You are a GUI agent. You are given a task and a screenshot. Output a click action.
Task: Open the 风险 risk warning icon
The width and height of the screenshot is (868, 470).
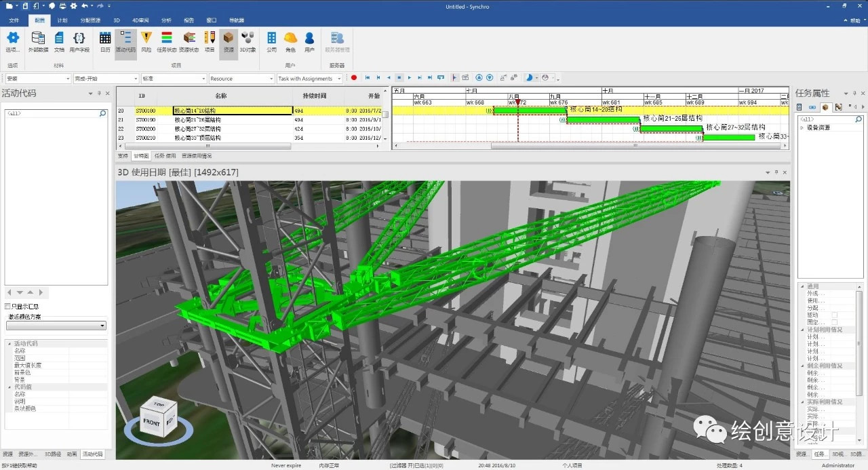146,38
